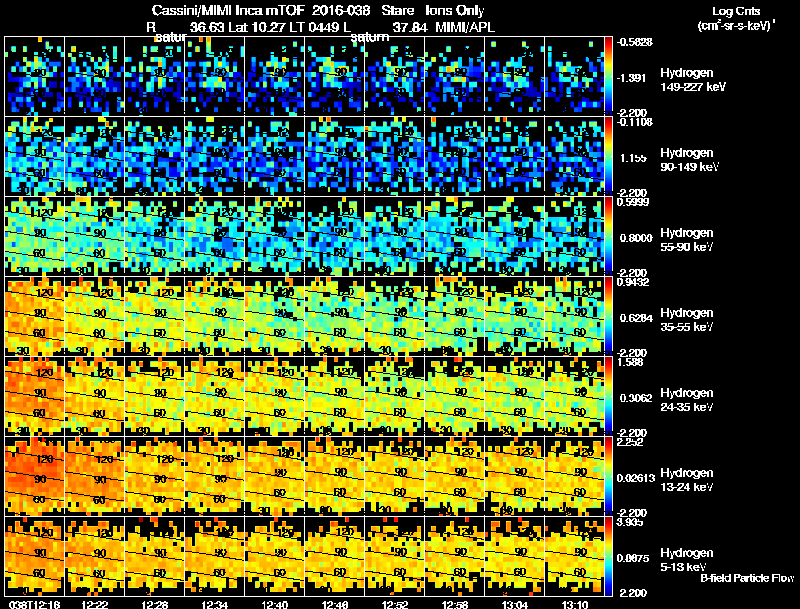Screen dimensions: 800x609
Task: Click the '12:28' time axis label
Action: click(x=155, y=604)
